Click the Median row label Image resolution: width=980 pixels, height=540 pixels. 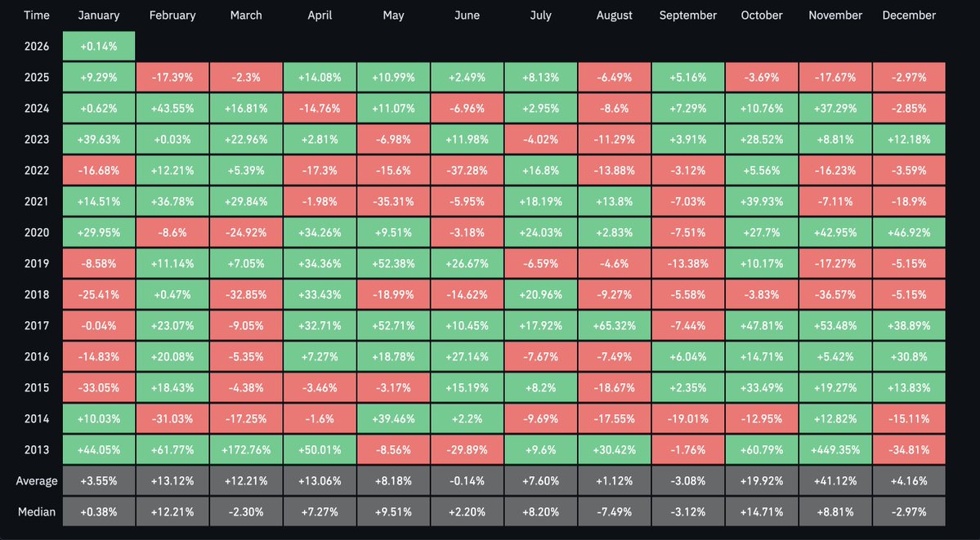click(x=36, y=512)
